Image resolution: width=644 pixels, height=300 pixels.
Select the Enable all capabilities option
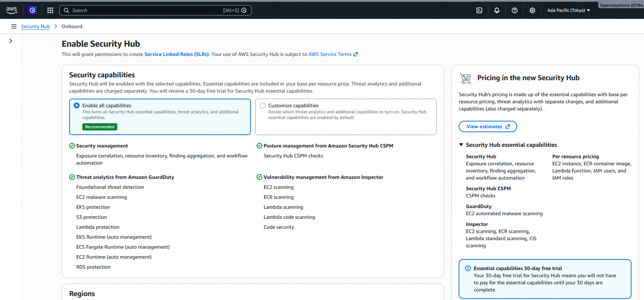(77, 105)
